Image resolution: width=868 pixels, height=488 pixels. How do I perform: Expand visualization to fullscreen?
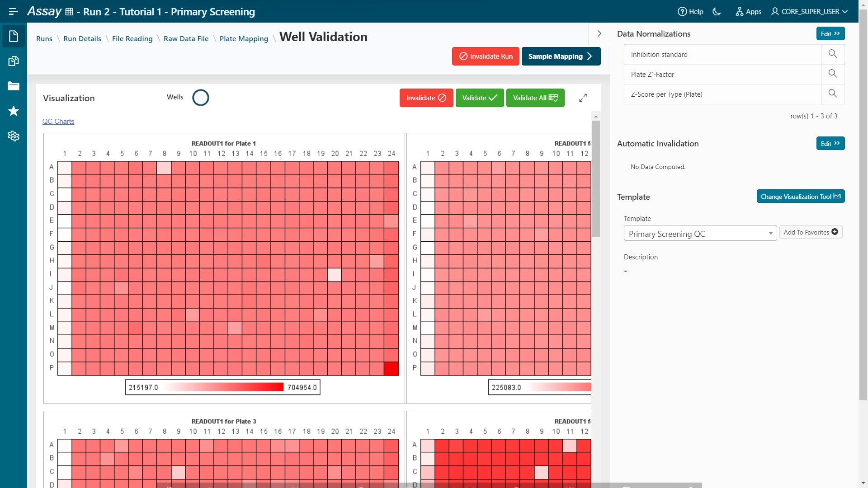[583, 98]
